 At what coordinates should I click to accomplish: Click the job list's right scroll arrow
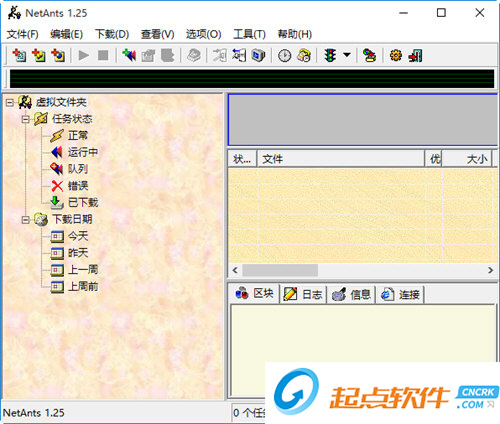490,270
